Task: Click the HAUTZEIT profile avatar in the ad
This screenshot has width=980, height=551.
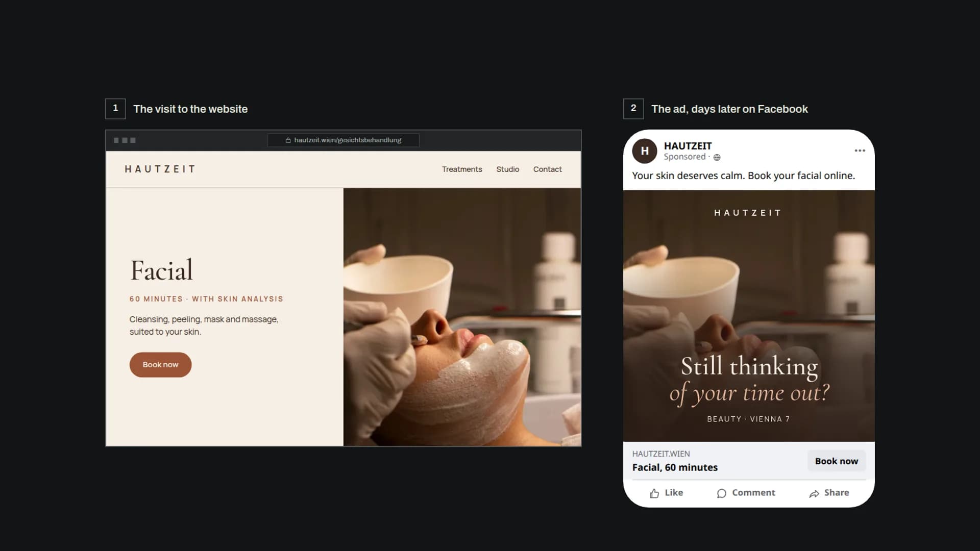Action: point(644,151)
